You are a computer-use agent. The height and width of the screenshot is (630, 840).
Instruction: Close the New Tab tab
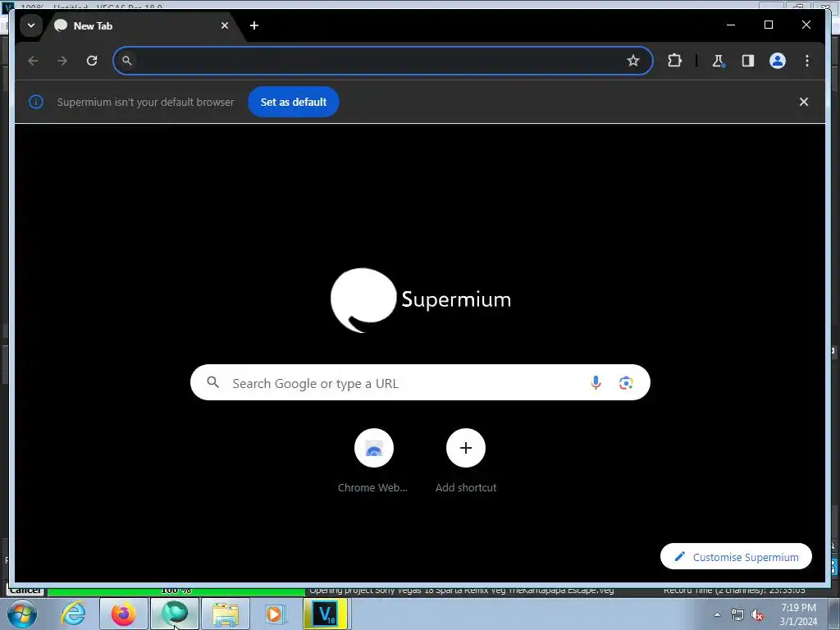coord(225,25)
